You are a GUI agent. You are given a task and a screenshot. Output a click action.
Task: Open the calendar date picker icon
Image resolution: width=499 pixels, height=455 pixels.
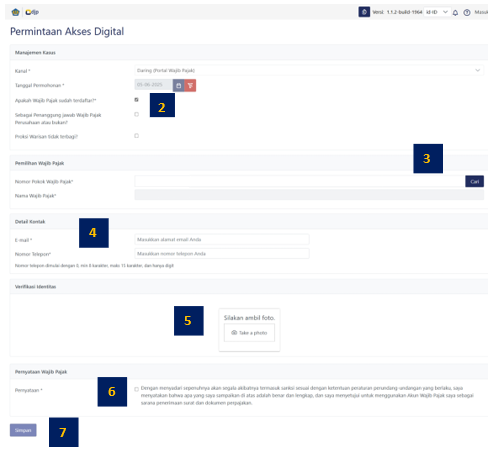click(179, 86)
